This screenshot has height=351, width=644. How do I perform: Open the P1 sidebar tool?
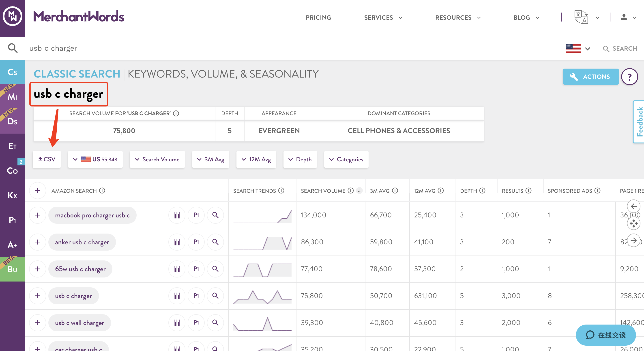point(12,220)
